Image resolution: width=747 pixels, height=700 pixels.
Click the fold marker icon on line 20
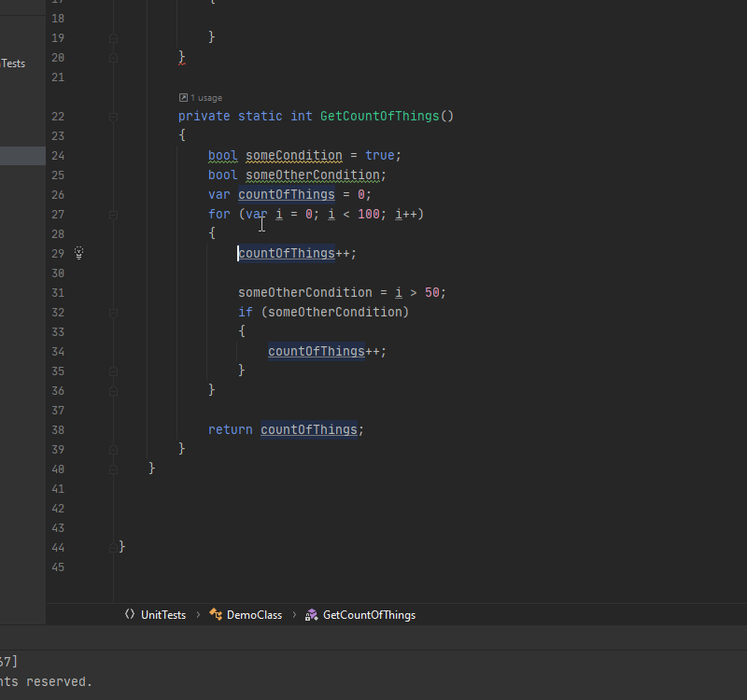113,57
